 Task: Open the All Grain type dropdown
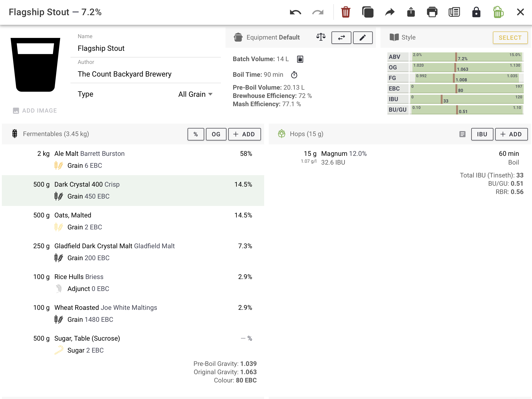[x=195, y=94]
